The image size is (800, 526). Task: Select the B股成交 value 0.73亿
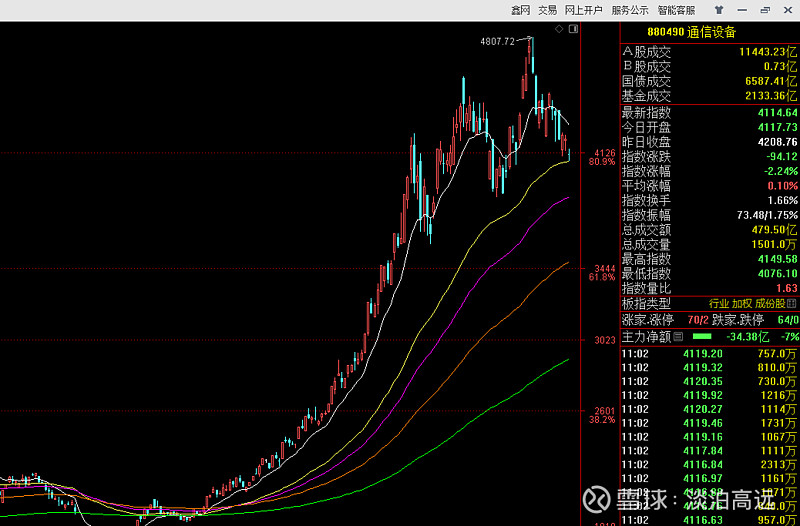pyautogui.click(x=780, y=66)
